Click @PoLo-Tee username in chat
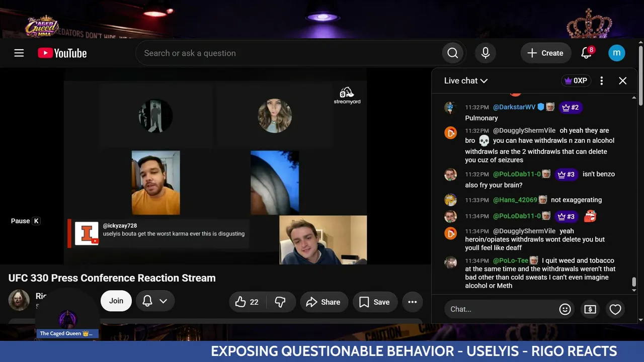The height and width of the screenshot is (362, 644). (x=510, y=260)
